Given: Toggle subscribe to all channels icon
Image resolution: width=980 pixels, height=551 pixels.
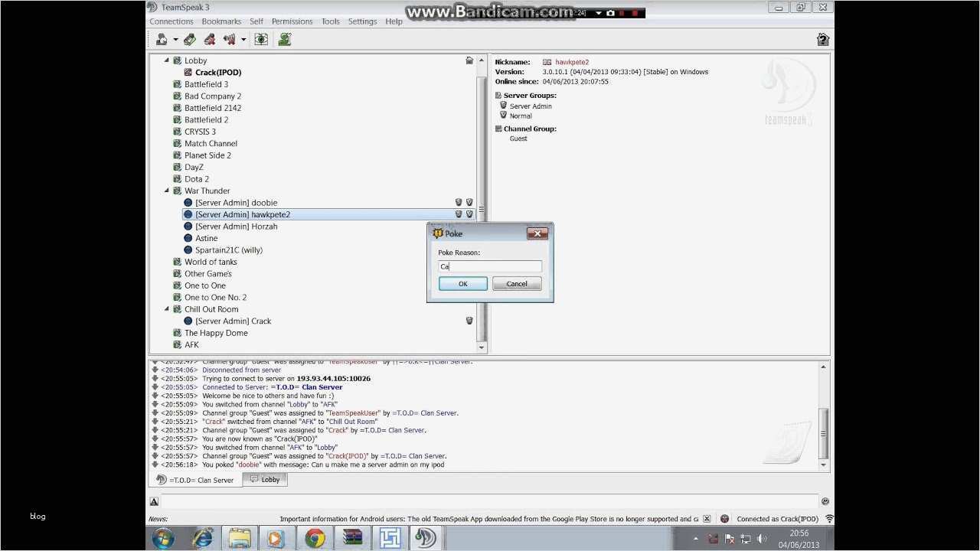Looking at the screenshot, I should coord(261,39).
